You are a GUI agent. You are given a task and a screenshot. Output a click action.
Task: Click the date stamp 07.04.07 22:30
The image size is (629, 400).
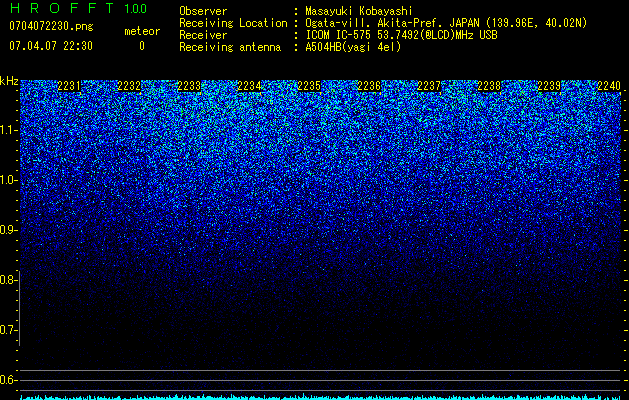pos(51,46)
